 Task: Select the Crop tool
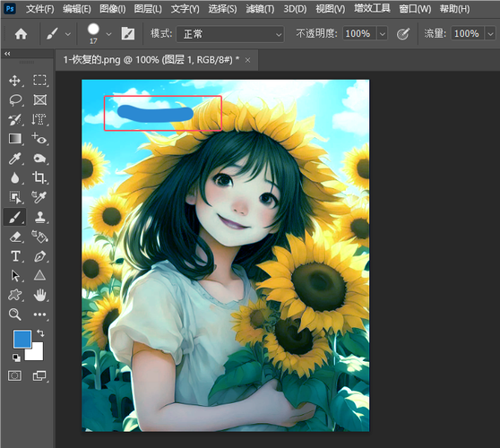(x=39, y=177)
